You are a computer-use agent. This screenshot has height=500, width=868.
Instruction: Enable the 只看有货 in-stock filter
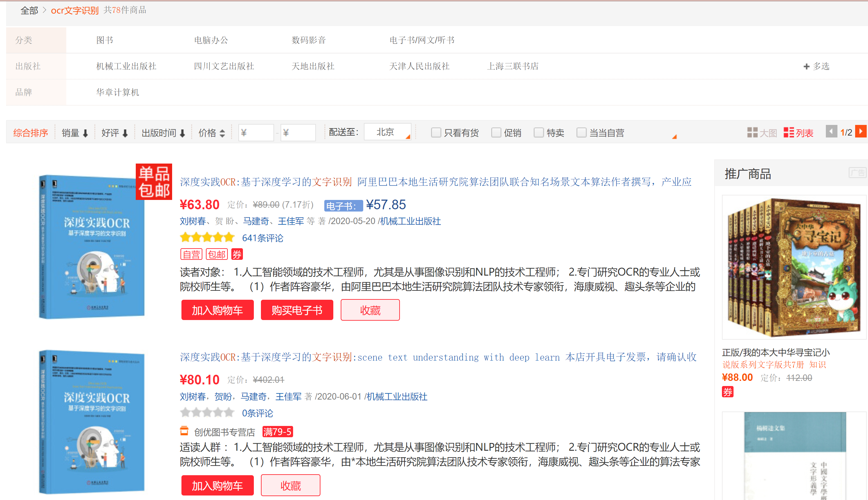(436, 133)
